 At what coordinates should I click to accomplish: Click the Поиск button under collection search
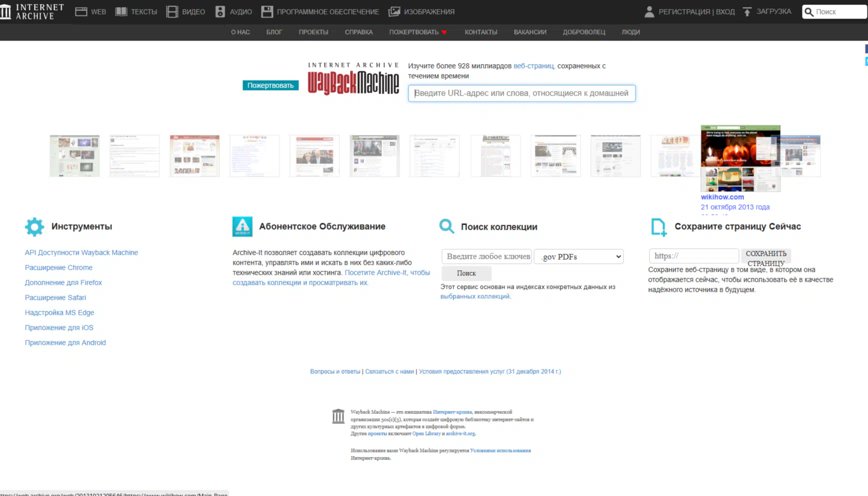coord(466,273)
